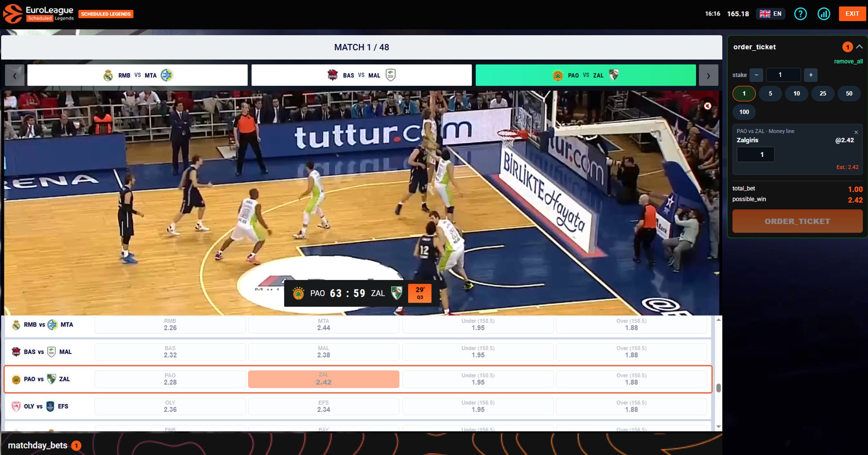Click the remove_all link
868x455 pixels.
[x=848, y=61]
